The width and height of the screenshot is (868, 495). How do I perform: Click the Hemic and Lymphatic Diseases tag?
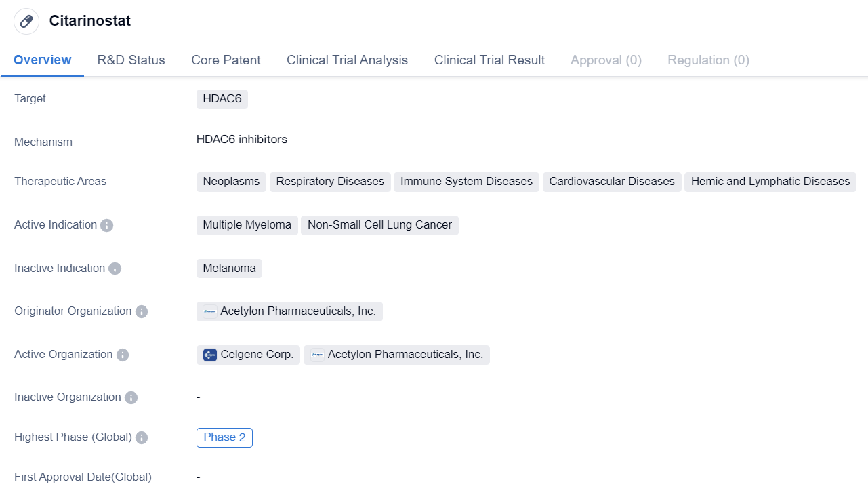770,182
